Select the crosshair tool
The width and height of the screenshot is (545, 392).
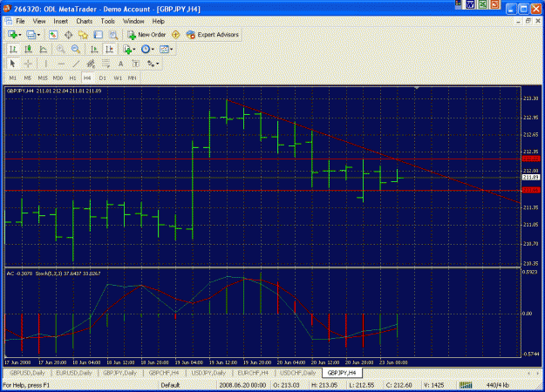[x=28, y=64]
